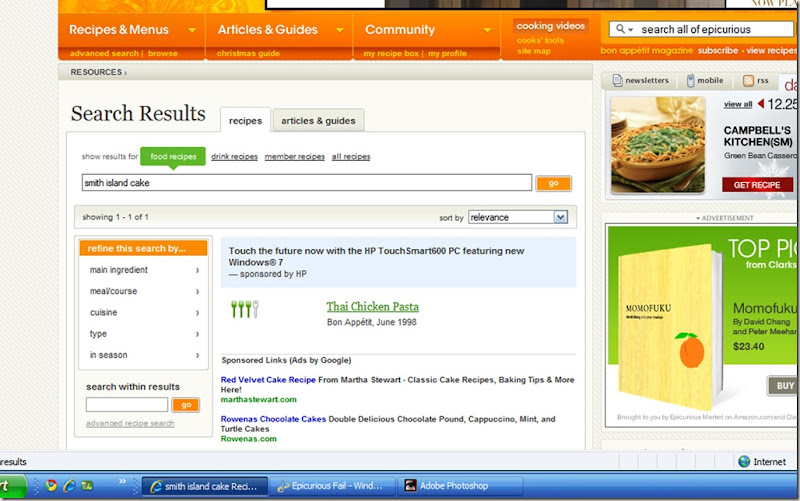Click the view all link
Screen dimensions: 800x501
(738, 104)
